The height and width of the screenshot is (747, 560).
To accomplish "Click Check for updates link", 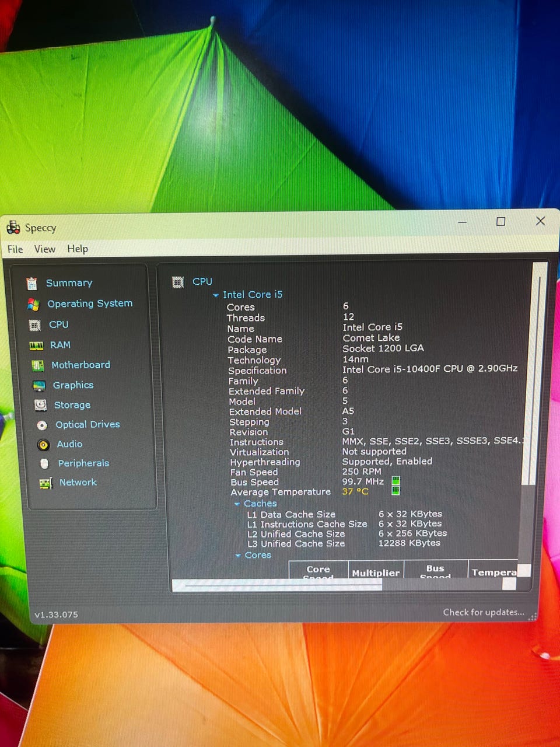I will 484,612.
